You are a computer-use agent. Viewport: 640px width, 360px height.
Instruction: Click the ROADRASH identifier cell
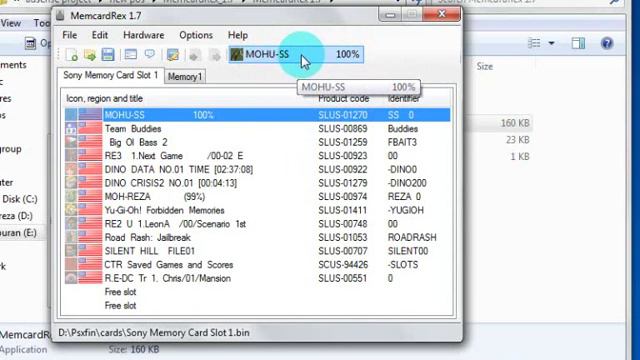click(x=412, y=238)
